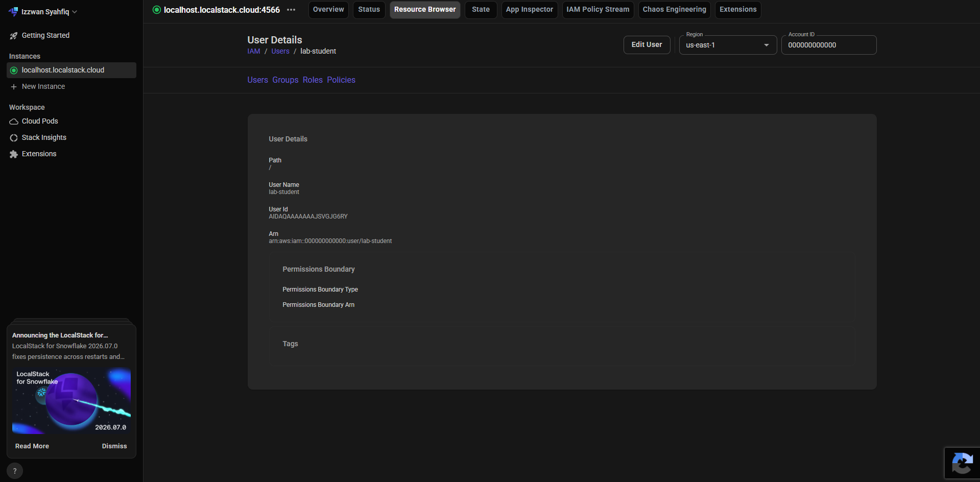Image resolution: width=980 pixels, height=482 pixels.
Task: Click the Stack Insights icon
Action: click(x=14, y=138)
